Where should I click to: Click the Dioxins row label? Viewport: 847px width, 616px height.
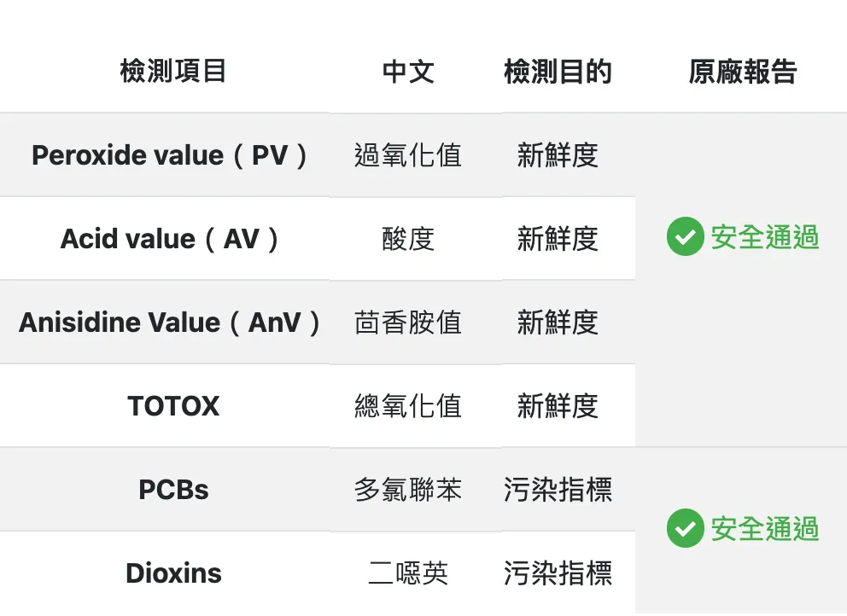point(173,573)
